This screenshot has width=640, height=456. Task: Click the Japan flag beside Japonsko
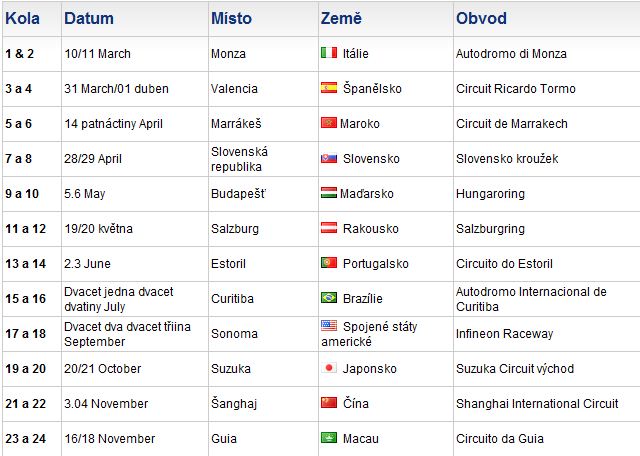[329, 368]
